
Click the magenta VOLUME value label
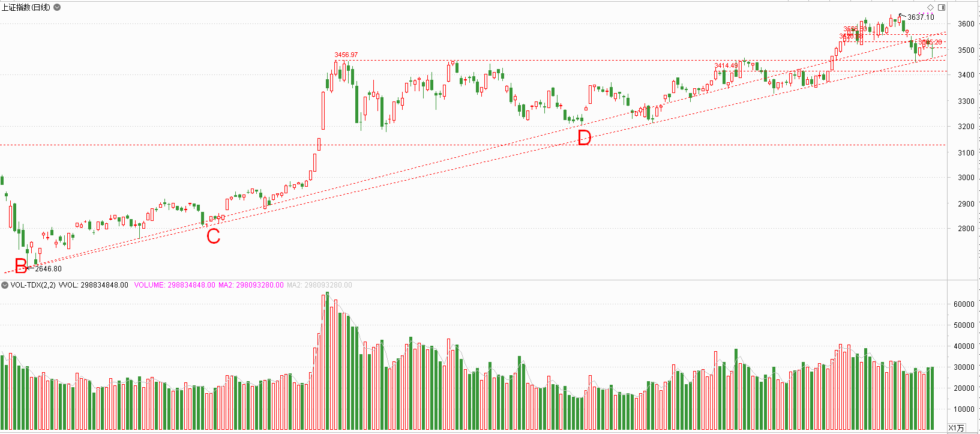(174, 285)
